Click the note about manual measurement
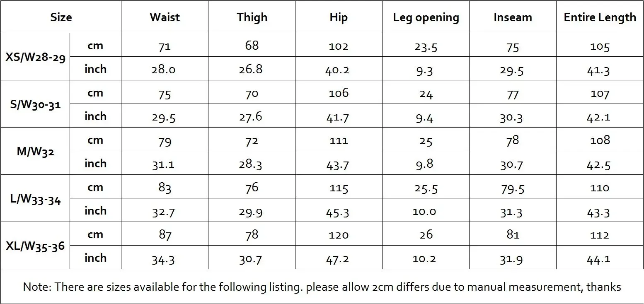Image resolution: width=644 pixels, height=304 pixels. point(322,287)
